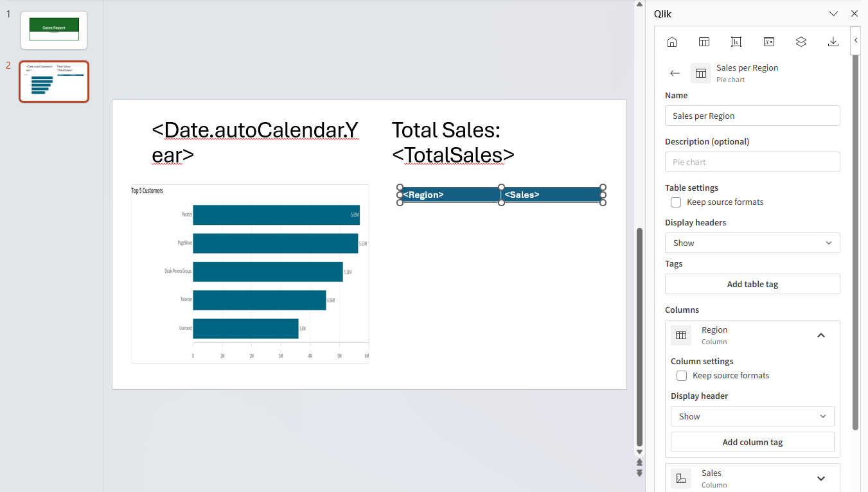Open the Variables and formulas icon
The width and height of the screenshot is (868, 492).
768,42
